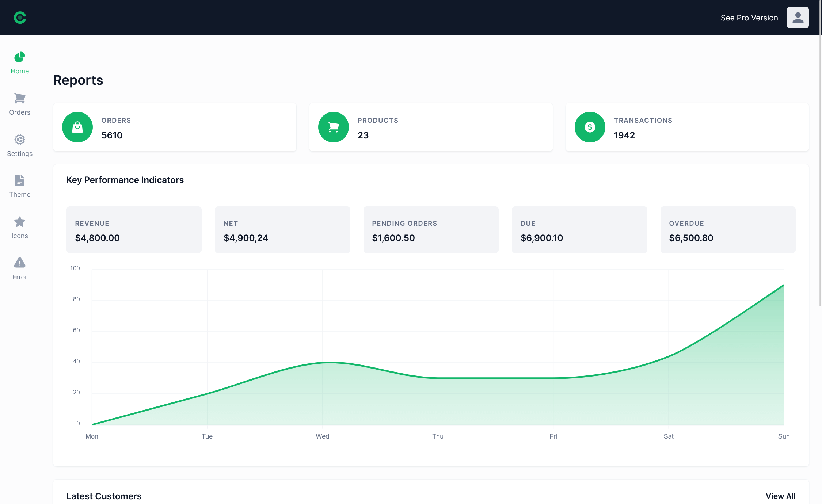Click the Overdue amount card
822x504 pixels.
pyautogui.click(x=728, y=229)
